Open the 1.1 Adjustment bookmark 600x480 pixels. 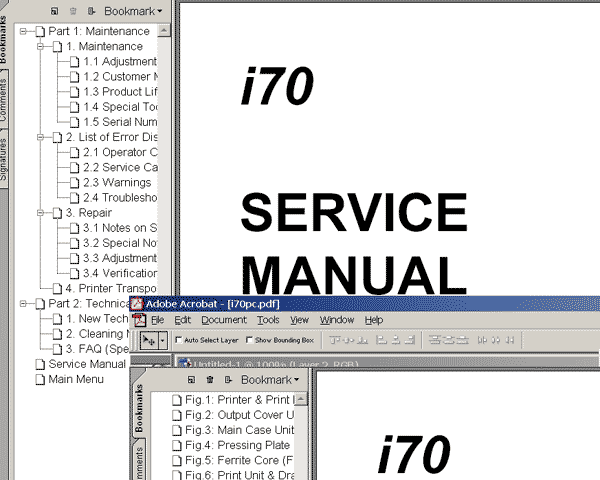click(x=120, y=62)
